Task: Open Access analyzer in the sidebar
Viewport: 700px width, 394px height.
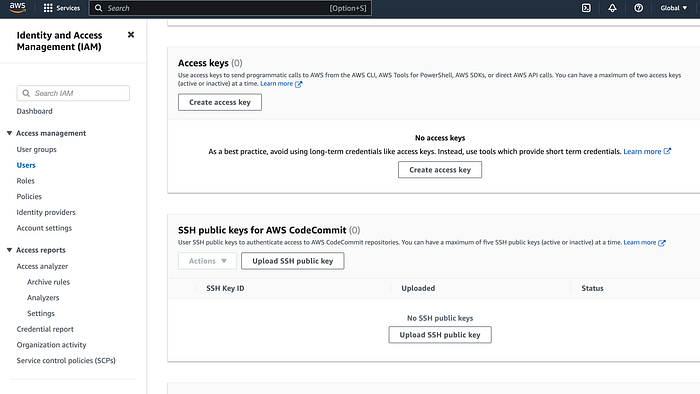Action: tap(42, 266)
